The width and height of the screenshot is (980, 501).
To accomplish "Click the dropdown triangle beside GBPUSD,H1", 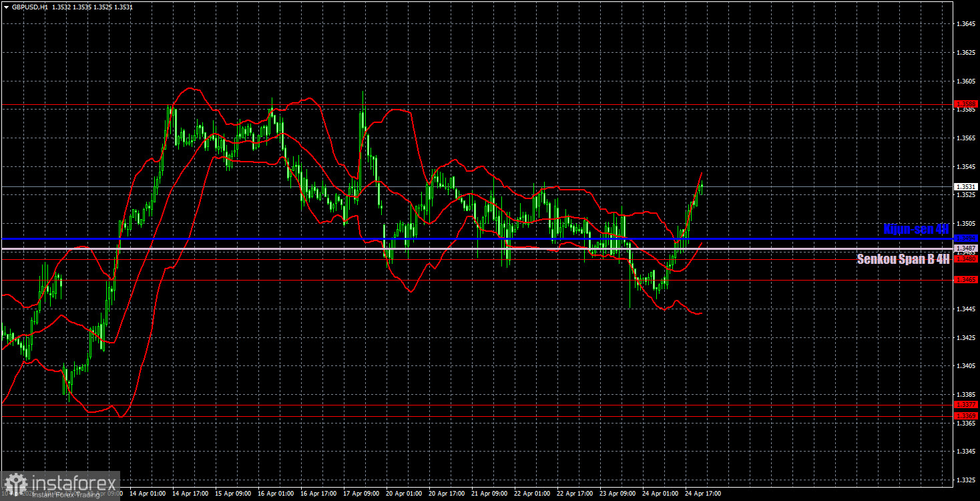I will click(x=6, y=7).
